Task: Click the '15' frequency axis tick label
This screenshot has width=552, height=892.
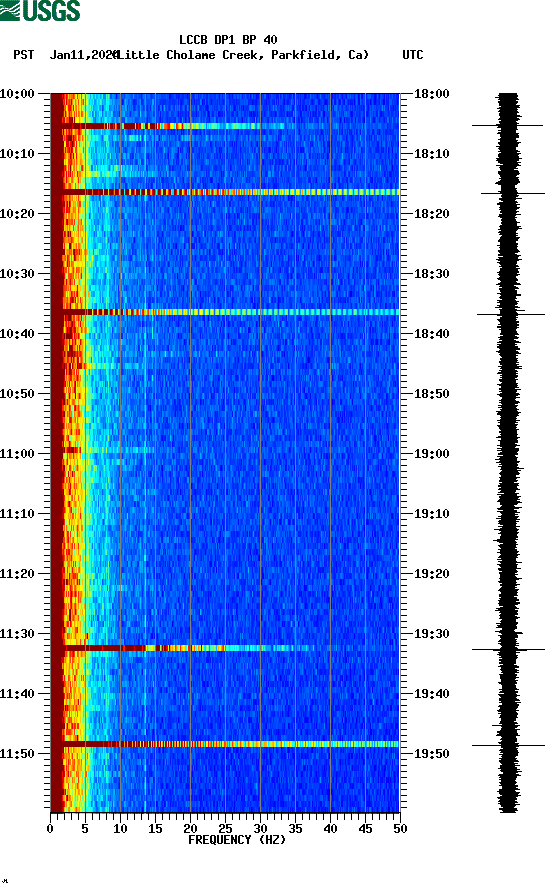Action: [x=155, y=829]
